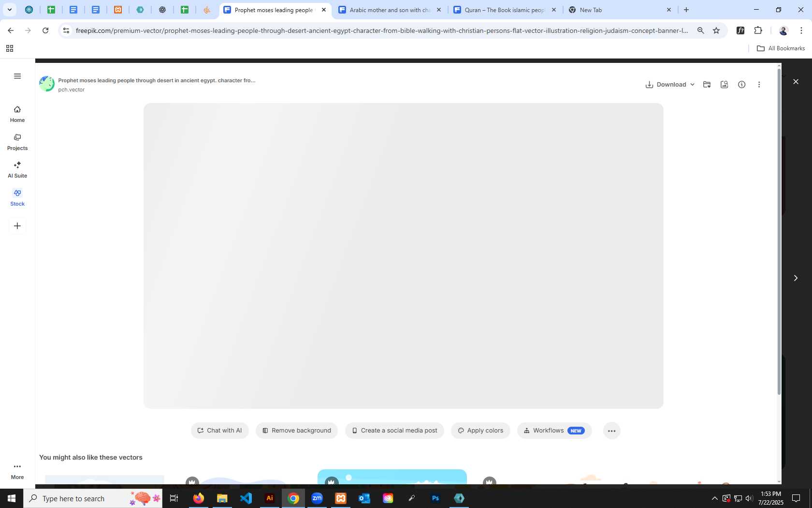
Task: Go back to the previous page
Action: tap(11, 30)
